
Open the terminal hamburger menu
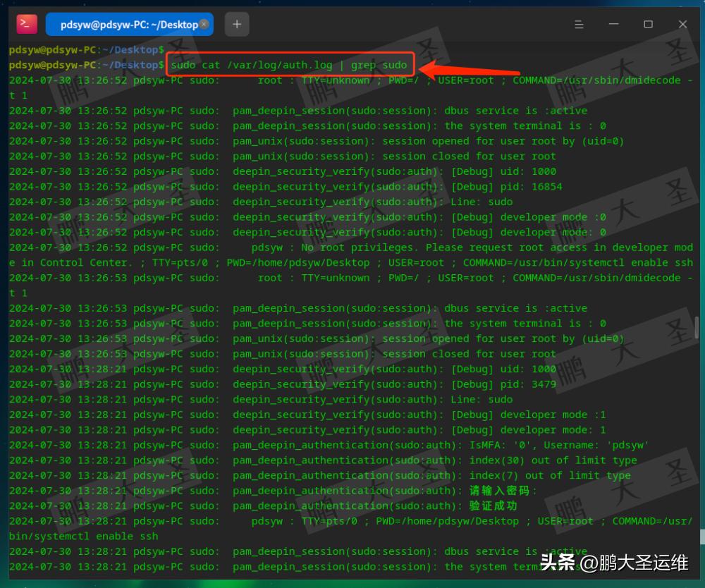579,24
